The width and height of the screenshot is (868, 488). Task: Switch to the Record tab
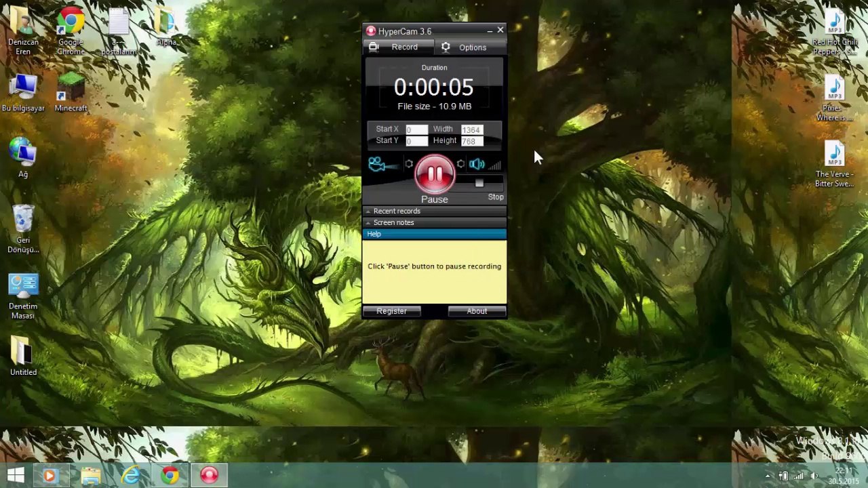pos(397,47)
